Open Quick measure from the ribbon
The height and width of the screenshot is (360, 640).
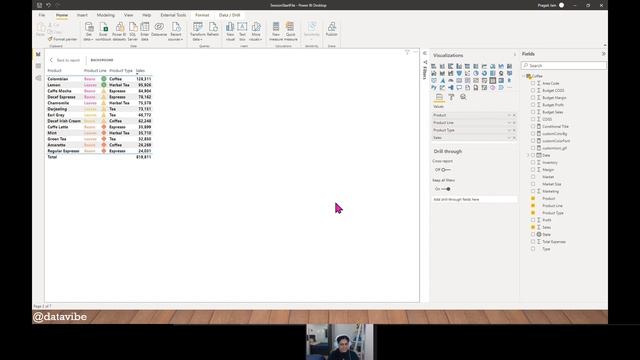pyautogui.click(x=290, y=31)
